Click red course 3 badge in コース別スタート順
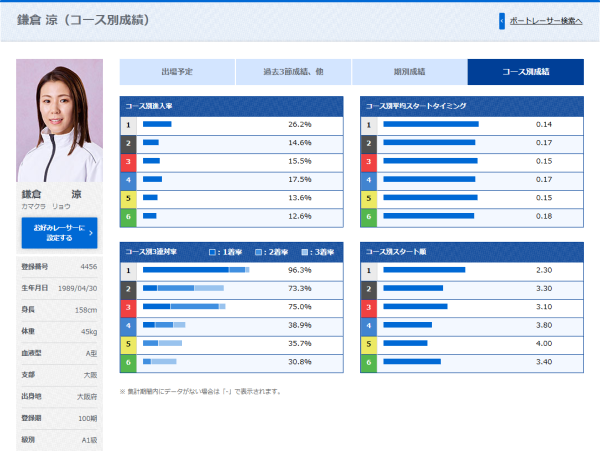The image size is (600, 451). pyautogui.click(x=369, y=308)
